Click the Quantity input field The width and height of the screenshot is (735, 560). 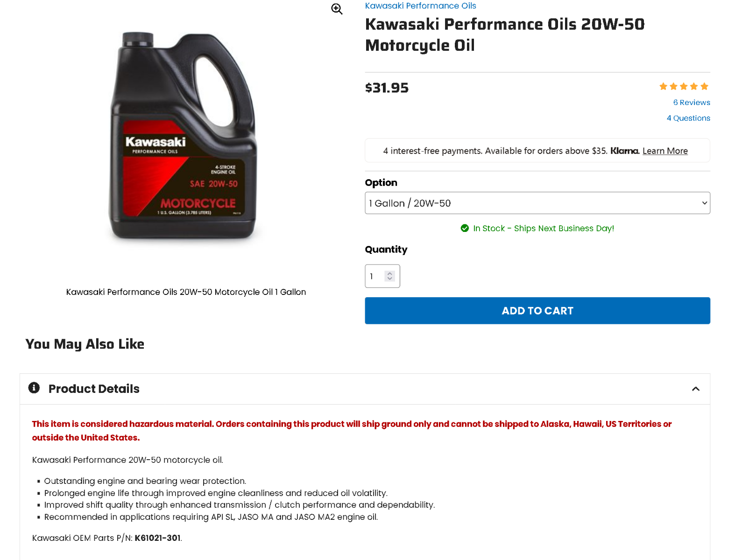coord(382,276)
